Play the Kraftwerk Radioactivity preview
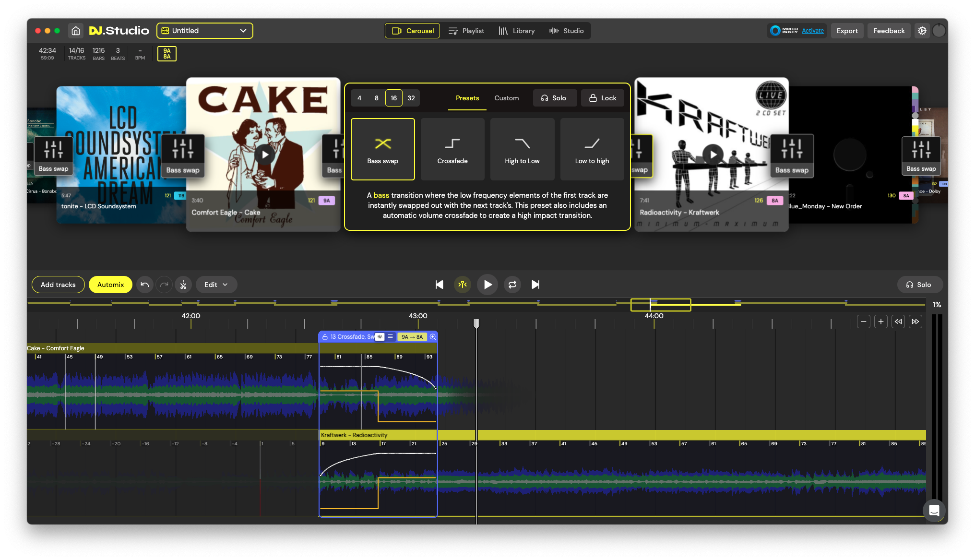The height and width of the screenshot is (560, 975). (713, 155)
